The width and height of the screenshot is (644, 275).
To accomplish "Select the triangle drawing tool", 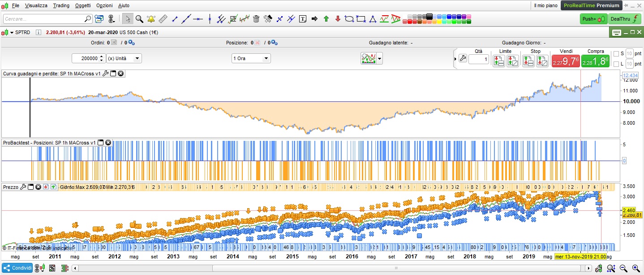I will 373,19.
